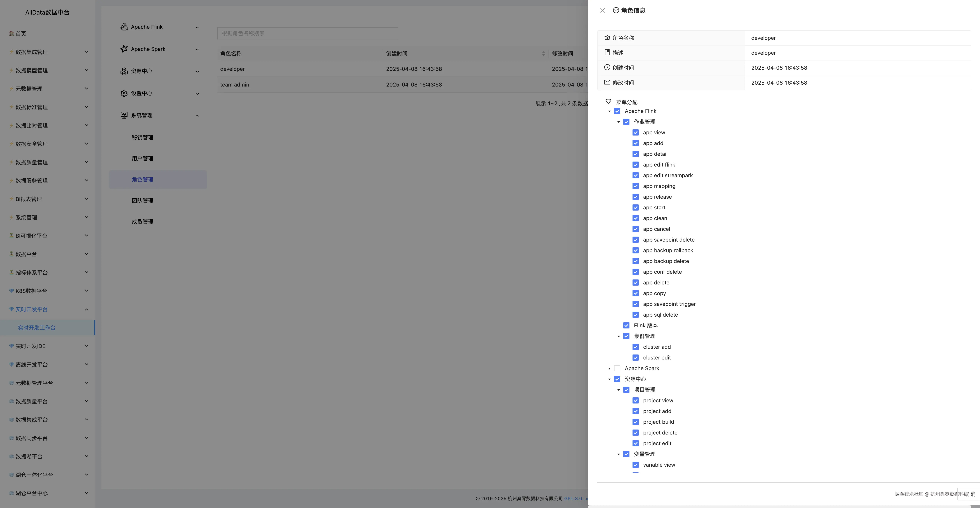Viewport: 980px width, 508px height.
Task: Collapse the 作业管理 tree node
Action: coord(618,122)
